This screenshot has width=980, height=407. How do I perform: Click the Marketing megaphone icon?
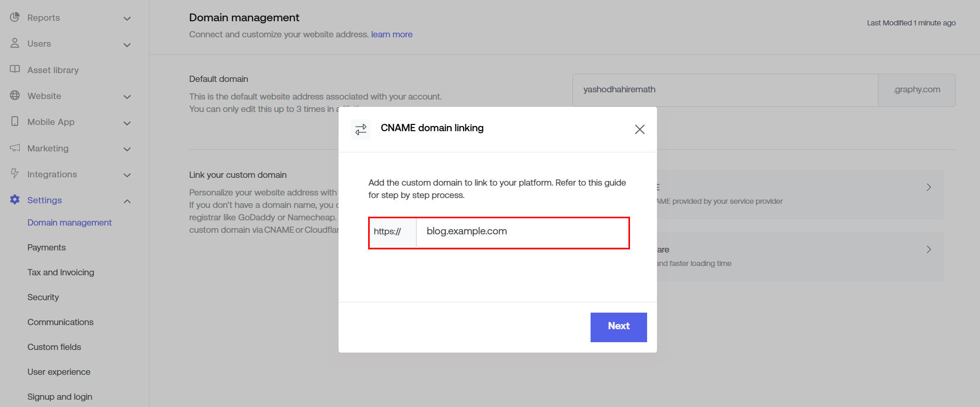tap(15, 148)
